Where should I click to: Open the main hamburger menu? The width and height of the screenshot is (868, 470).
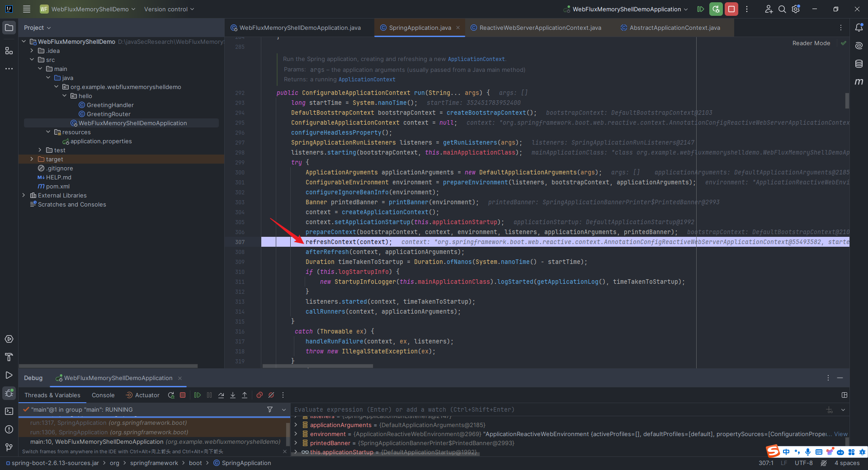(x=27, y=9)
